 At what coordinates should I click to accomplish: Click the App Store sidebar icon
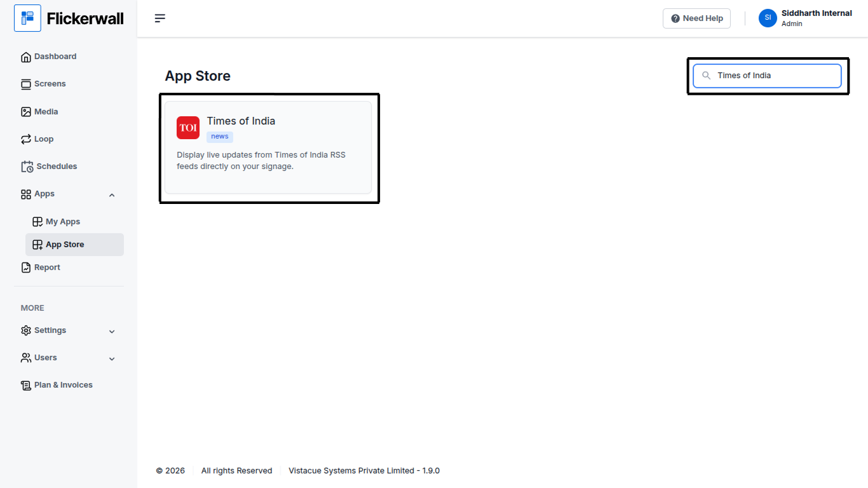pos(37,245)
